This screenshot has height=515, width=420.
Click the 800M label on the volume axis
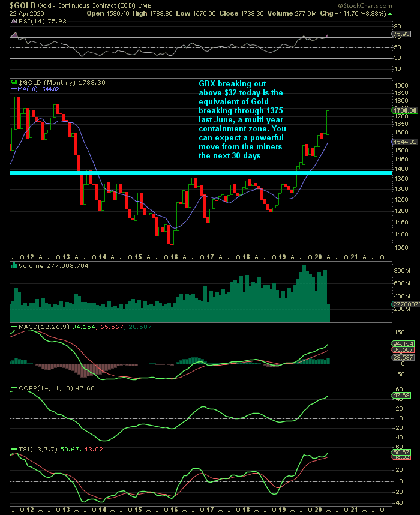point(402,271)
